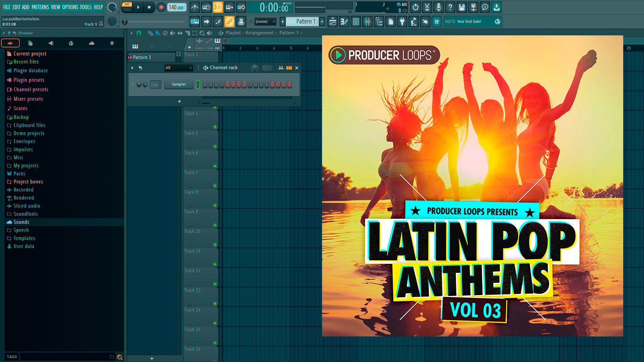Toggle loop recording icon
644x362 pixels.
(x=241, y=7)
